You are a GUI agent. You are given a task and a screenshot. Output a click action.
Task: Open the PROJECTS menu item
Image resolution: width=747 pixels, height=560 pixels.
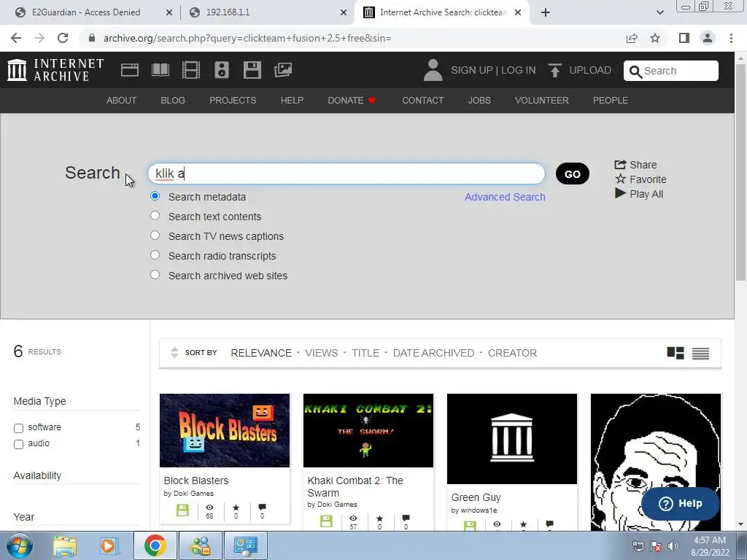233,101
